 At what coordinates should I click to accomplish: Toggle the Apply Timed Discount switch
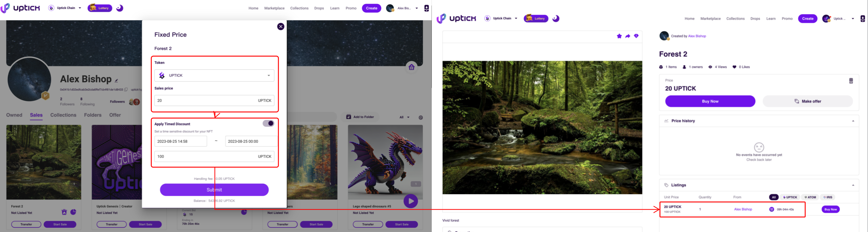pyautogui.click(x=268, y=124)
